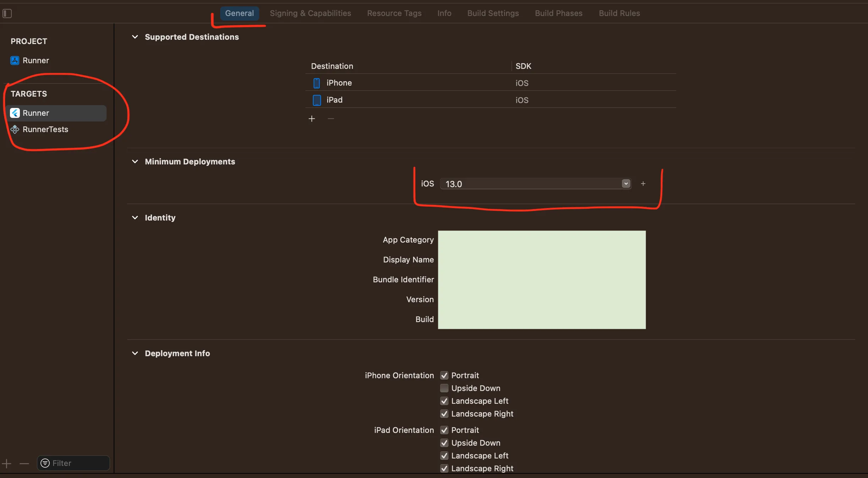This screenshot has width=868, height=478.
Task: Click the iPhone destination icon
Action: coord(316,83)
